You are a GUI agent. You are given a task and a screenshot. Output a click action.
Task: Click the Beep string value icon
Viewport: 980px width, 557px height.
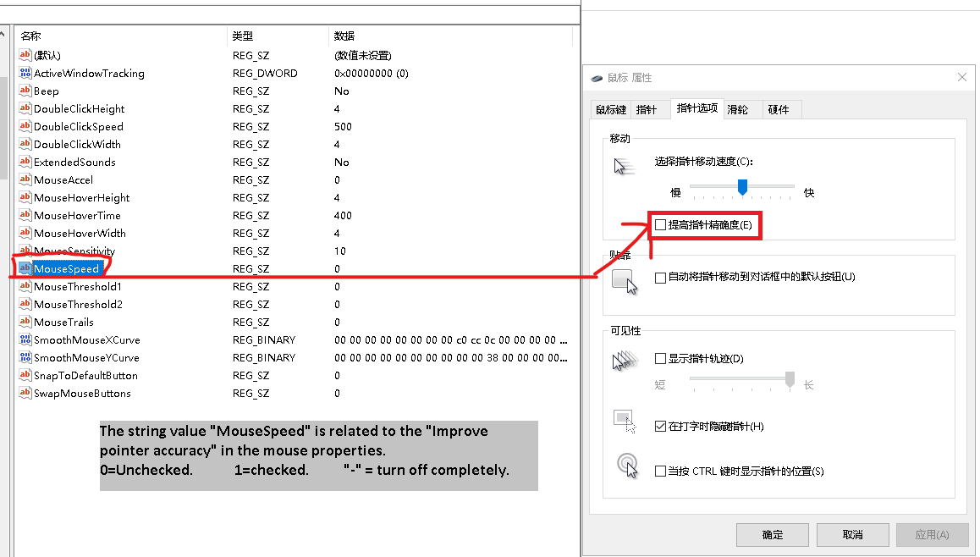[x=25, y=91]
